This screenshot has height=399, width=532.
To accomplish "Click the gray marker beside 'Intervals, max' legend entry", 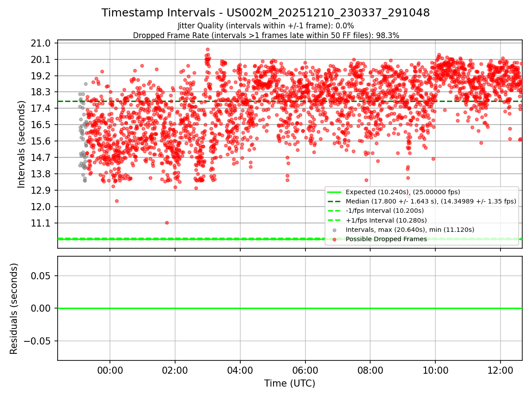I will [334, 230].
